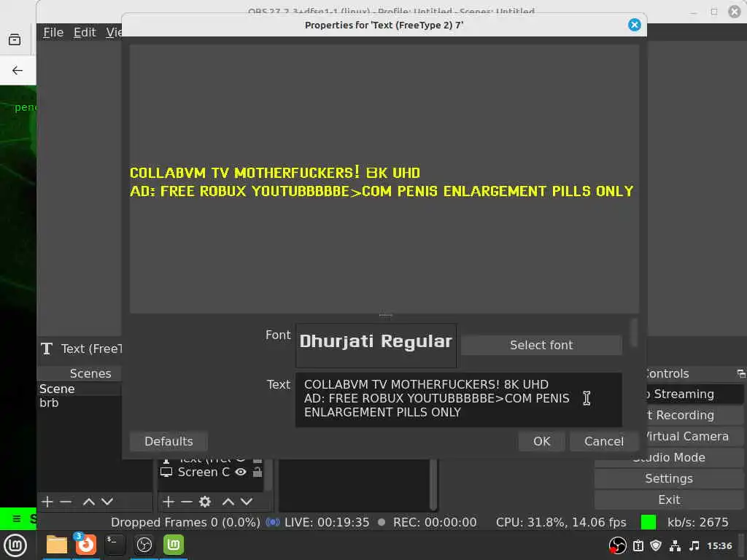
Task: Select the 'Scene' entry in Scenes list
Action: (79, 389)
